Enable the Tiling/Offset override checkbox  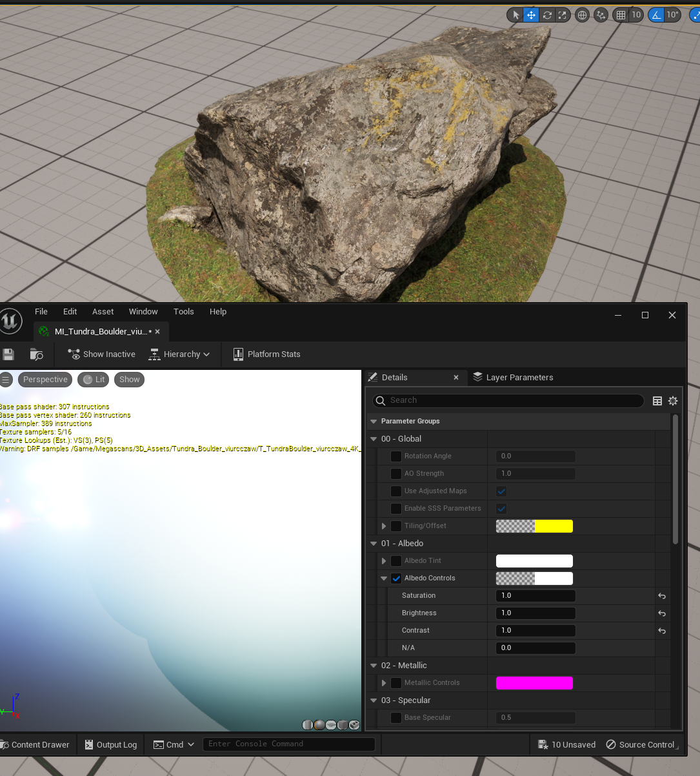coord(396,526)
